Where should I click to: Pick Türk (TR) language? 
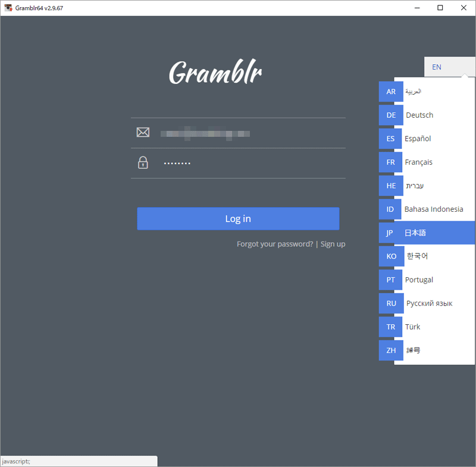[x=427, y=327]
